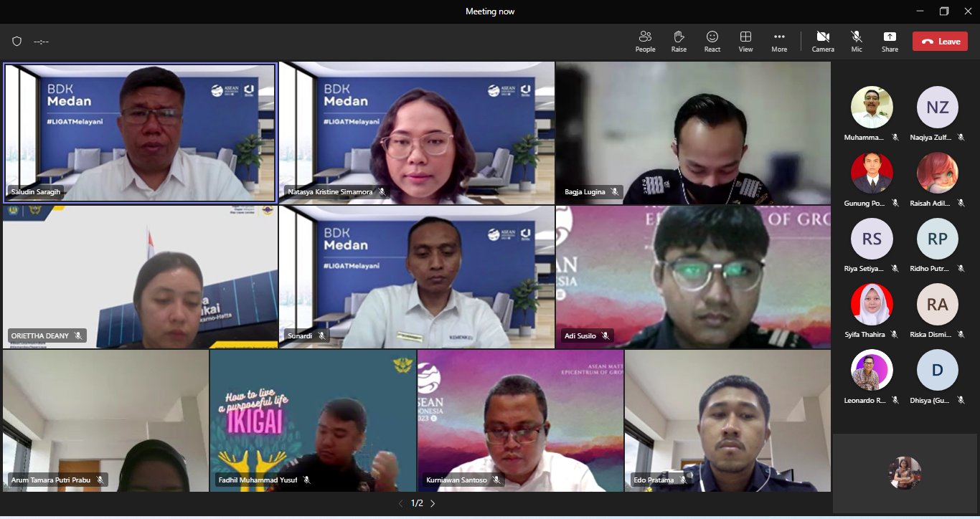
Task: Open the People participants panel
Action: pos(645,41)
